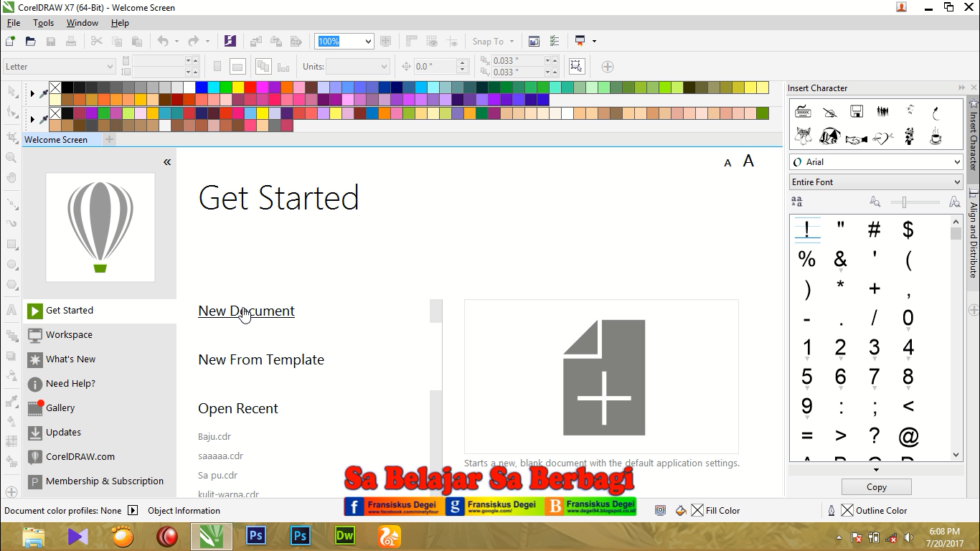Viewport: 980px width, 551px height.
Task: Choose the floppy disk character glyph
Action: point(856,111)
